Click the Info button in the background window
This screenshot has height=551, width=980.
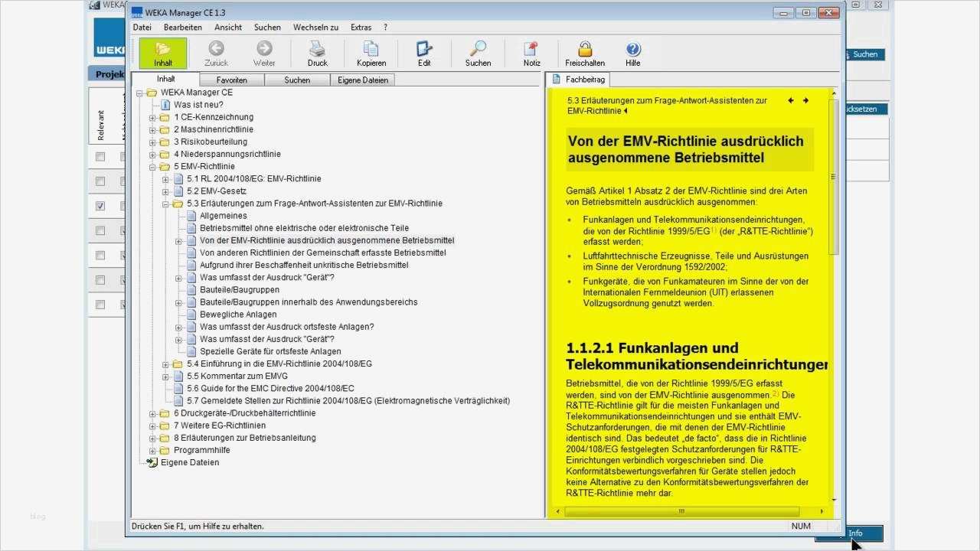pyautogui.click(x=855, y=533)
